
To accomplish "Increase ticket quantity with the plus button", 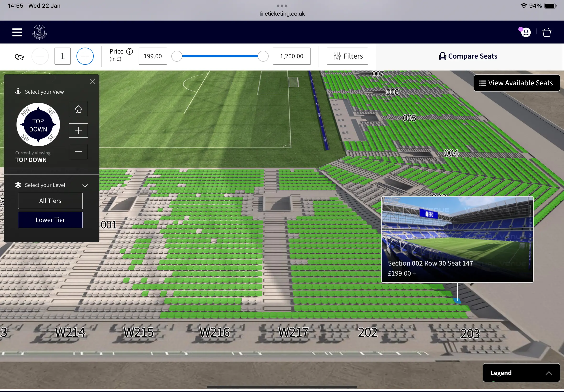I will (x=85, y=56).
